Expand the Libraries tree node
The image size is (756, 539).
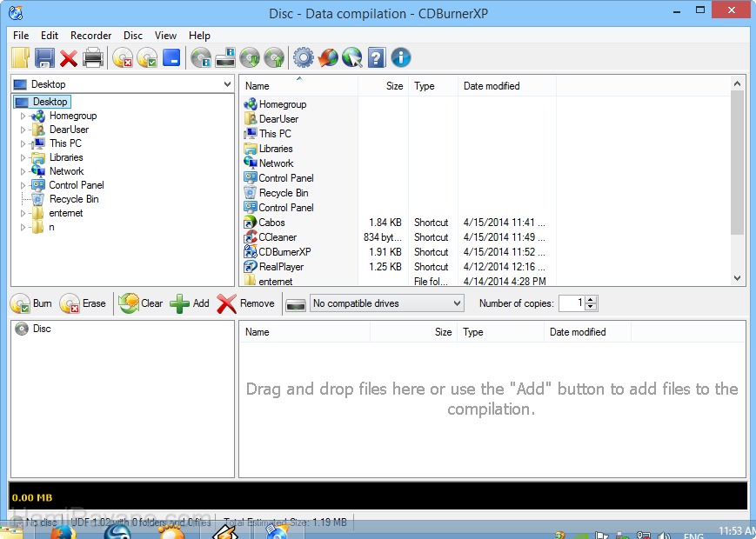coord(23,158)
